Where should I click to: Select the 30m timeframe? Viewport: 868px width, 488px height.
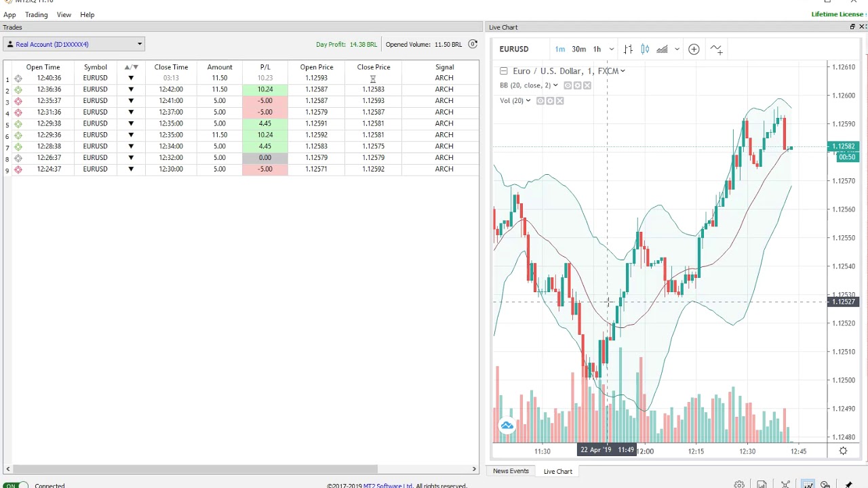578,49
